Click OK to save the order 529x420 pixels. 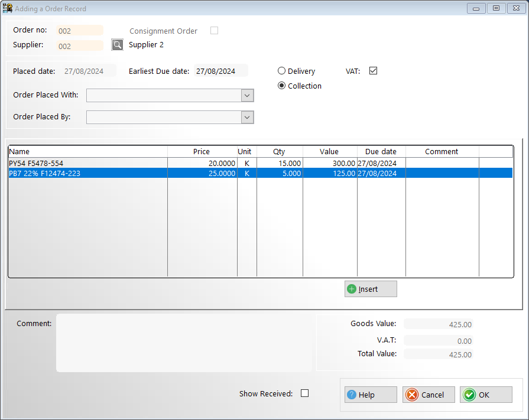click(x=486, y=395)
